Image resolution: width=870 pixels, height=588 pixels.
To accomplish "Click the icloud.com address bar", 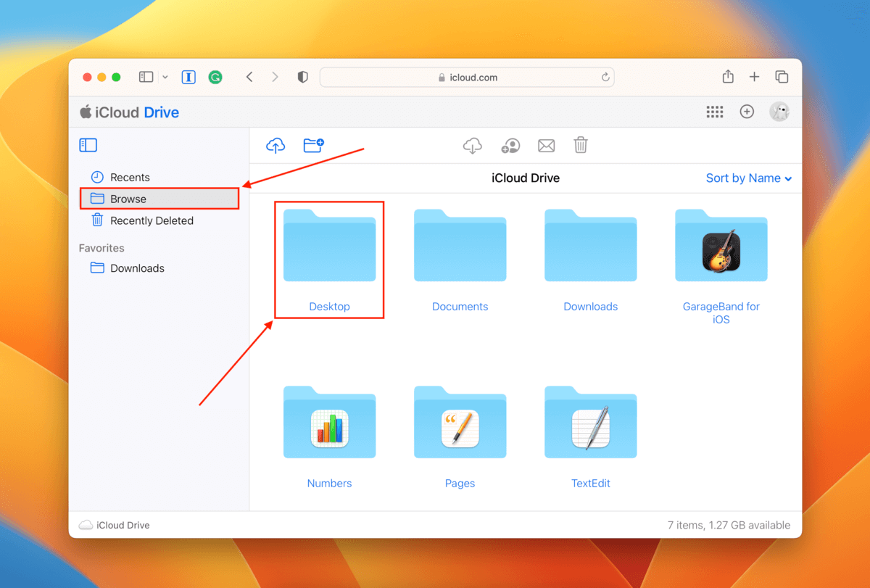I will [467, 78].
